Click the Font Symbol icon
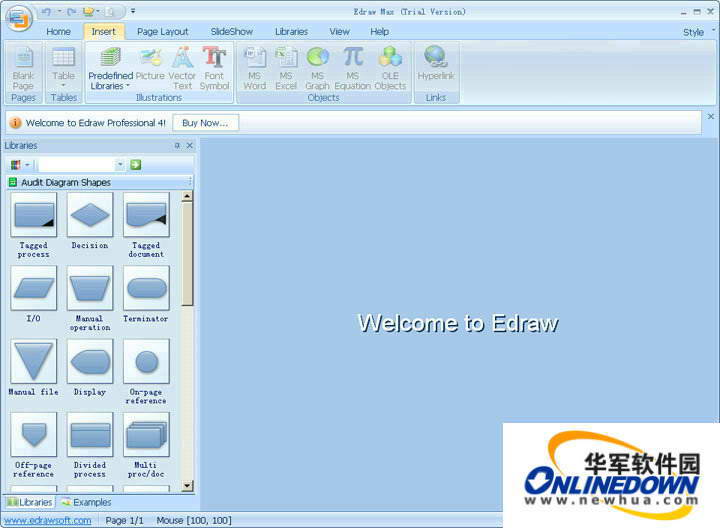720x528 pixels. pyautogui.click(x=214, y=58)
